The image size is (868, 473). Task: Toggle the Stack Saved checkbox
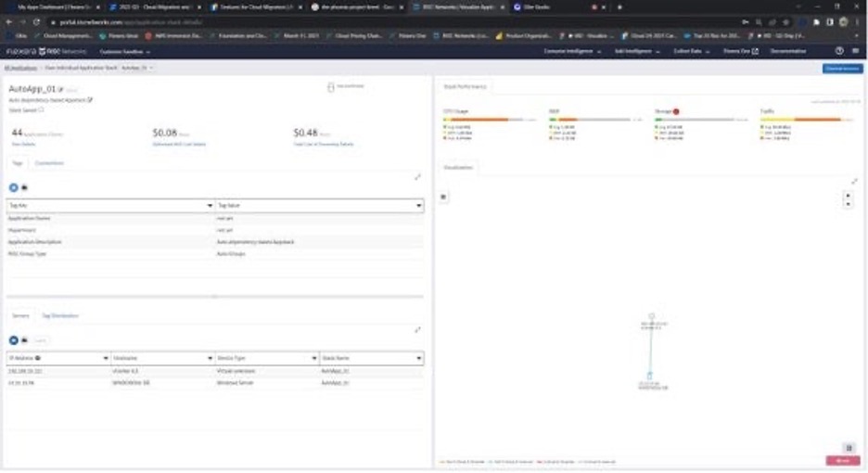click(41, 109)
